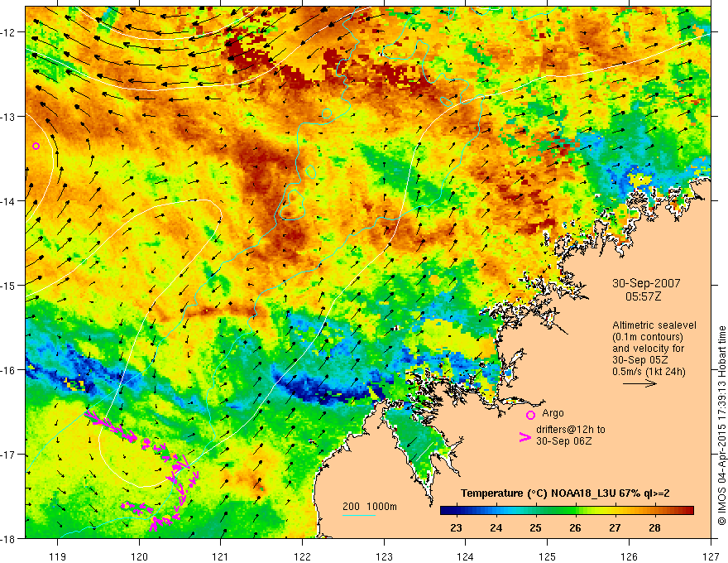Viewport: 728px width, 563px height.
Task: Click the '200 1000m' depth label
Action: tap(370, 507)
